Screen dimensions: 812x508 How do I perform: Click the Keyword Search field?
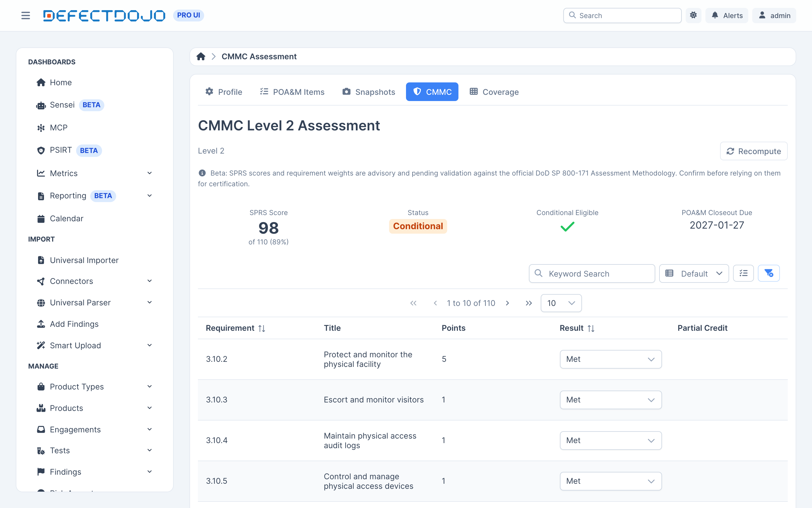(592, 273)
